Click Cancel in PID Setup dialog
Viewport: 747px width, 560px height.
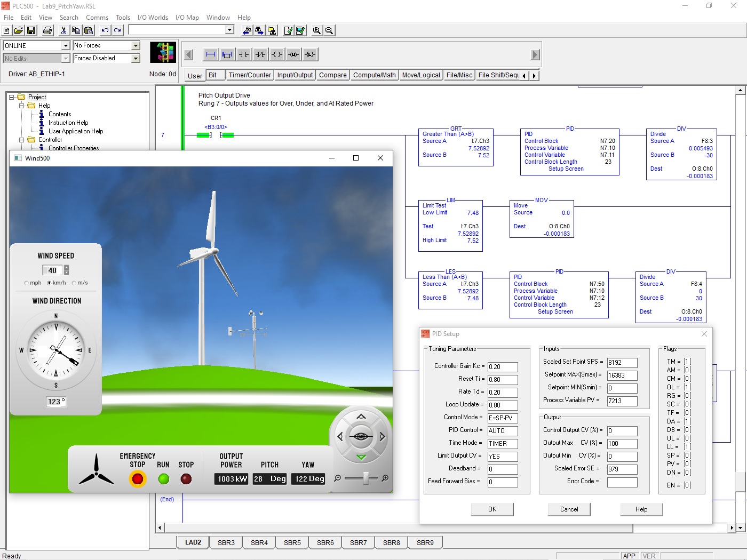569,509
